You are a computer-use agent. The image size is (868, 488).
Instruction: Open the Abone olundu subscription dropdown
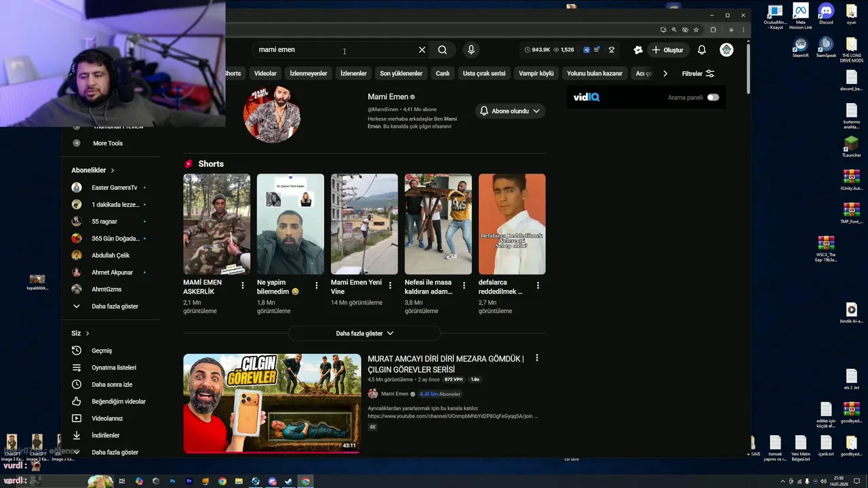pos(510,111)
